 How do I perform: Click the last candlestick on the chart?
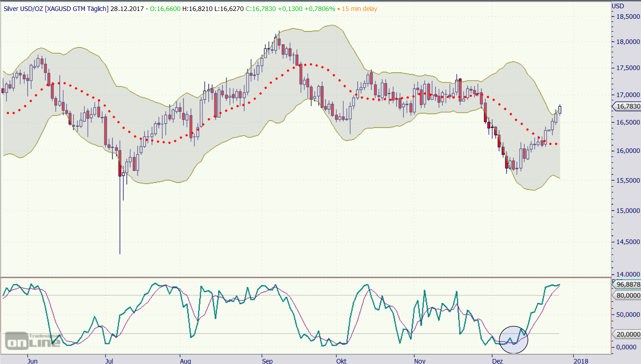click(x=560, y=109)
